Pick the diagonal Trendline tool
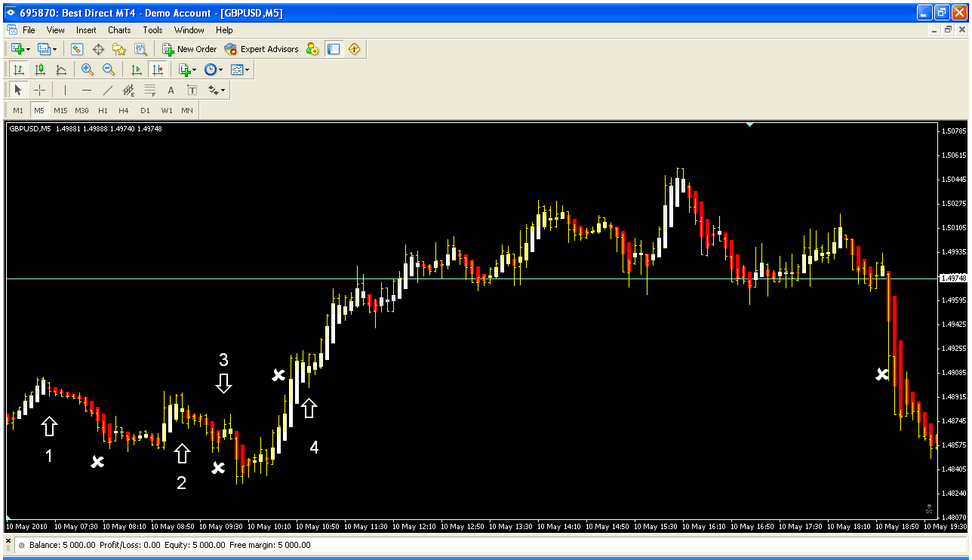Viewport: 972px width, 560px height. [108, 91]
